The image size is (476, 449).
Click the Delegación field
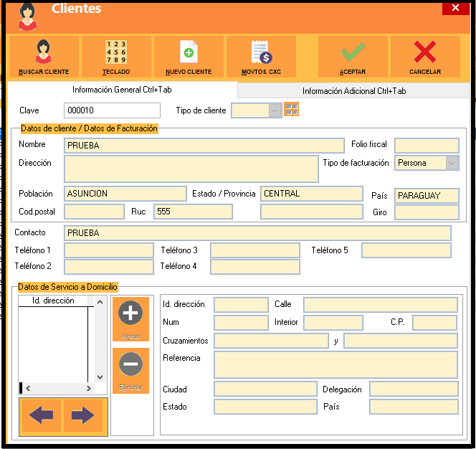(x=414, y=389)
